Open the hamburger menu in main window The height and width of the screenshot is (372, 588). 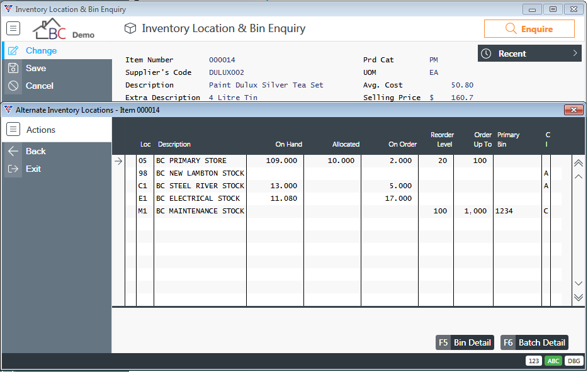point(13,28)
